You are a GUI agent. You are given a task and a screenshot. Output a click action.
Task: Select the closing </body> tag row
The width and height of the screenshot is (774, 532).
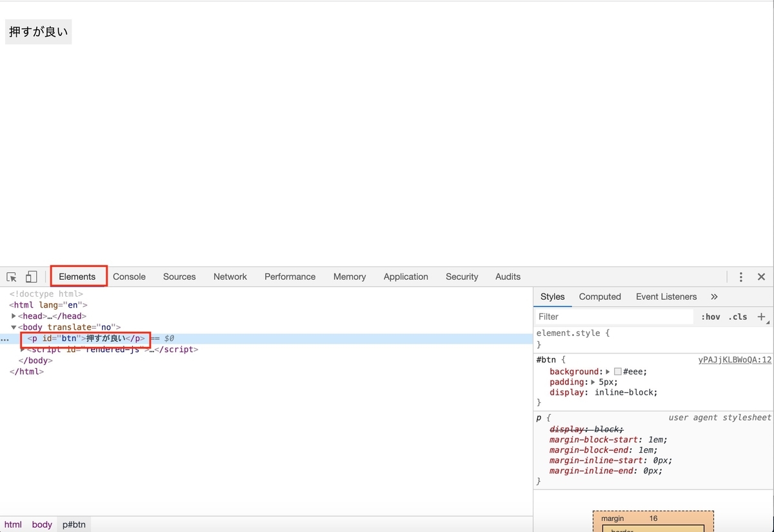(35, 360)
